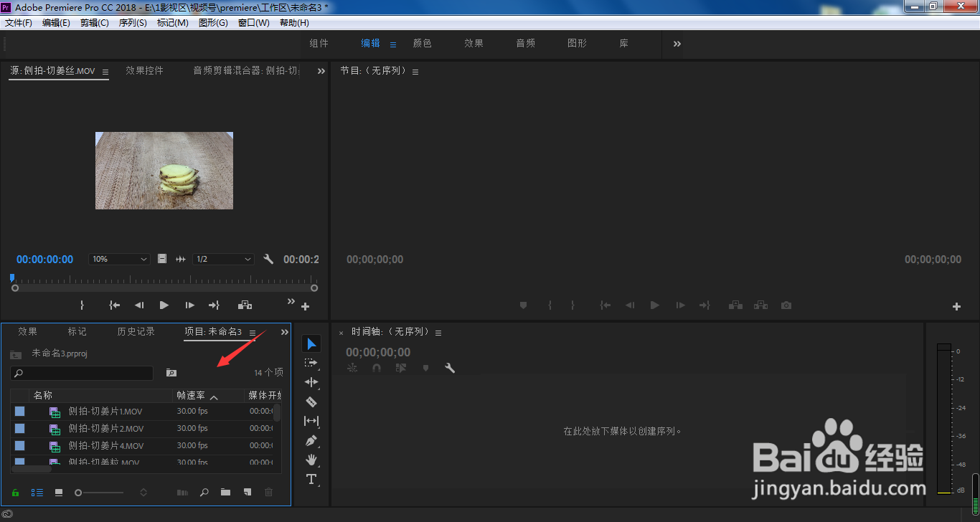Open the 窗口 menu
This screenshot has width=980, height=522.
tap(253, 22)
